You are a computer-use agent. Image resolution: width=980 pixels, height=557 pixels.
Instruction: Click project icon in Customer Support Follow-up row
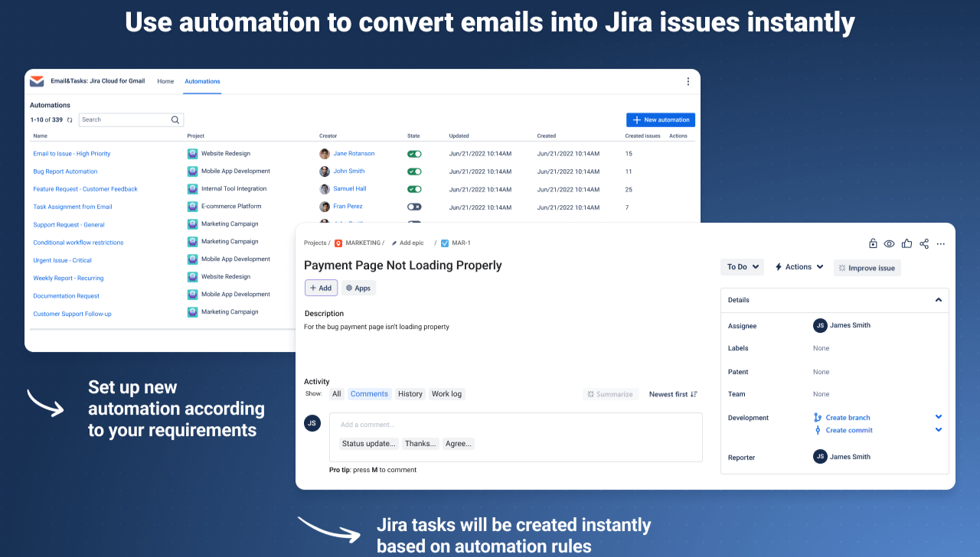tap(193, 312)
